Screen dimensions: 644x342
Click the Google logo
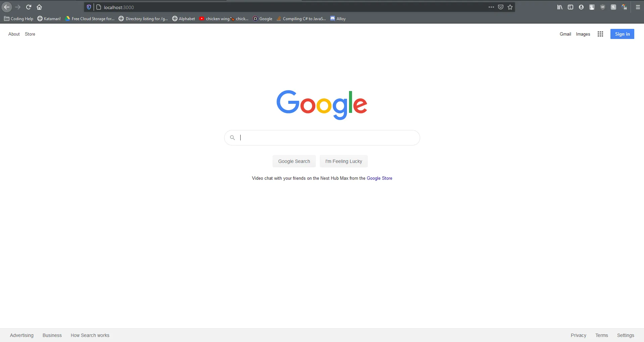point(322,105)
